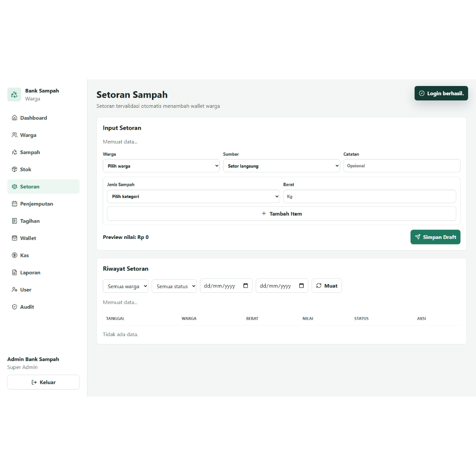Click the Sampah recycle icon in sidebar

click(x=14, y=152)
